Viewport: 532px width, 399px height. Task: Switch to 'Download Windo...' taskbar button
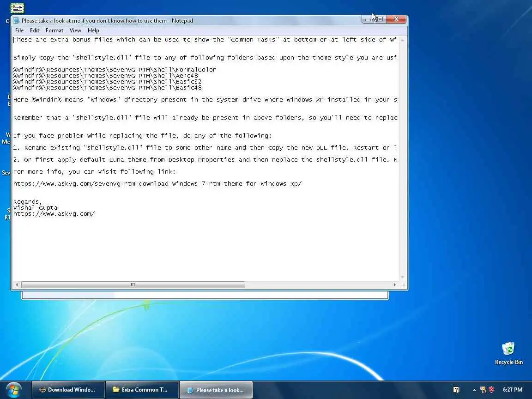tap(68, 390)
